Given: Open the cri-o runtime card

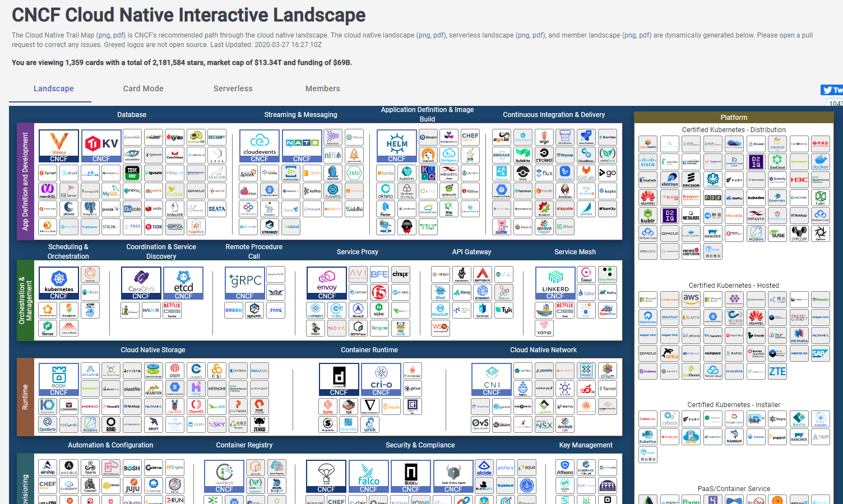Looking at the screenshot, I should (382, 380).
